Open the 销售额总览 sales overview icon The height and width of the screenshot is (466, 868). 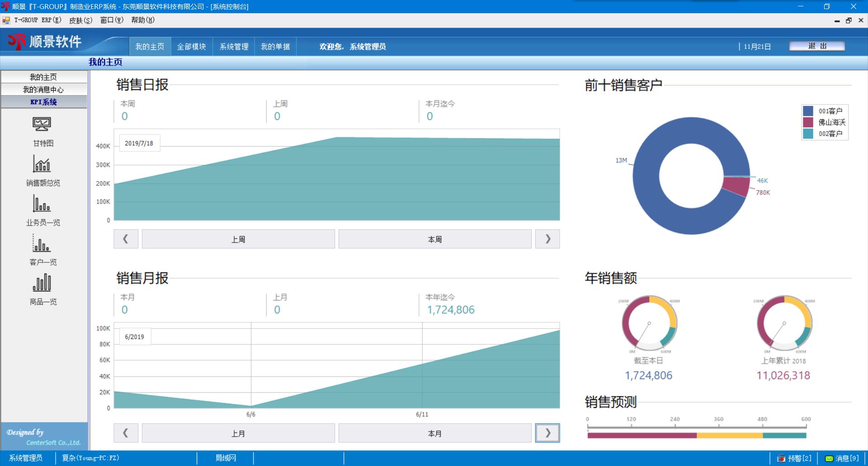tap(42, 164)
